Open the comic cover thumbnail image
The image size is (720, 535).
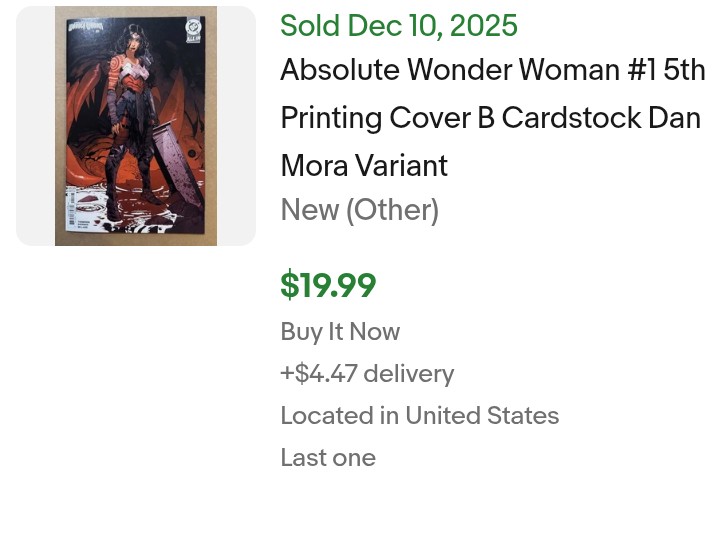[135, 126]
